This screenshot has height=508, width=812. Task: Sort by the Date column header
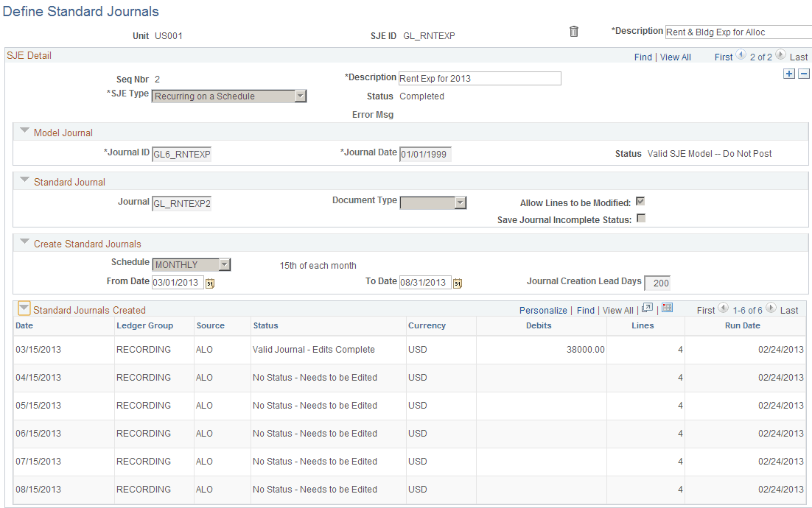(24, 325)
